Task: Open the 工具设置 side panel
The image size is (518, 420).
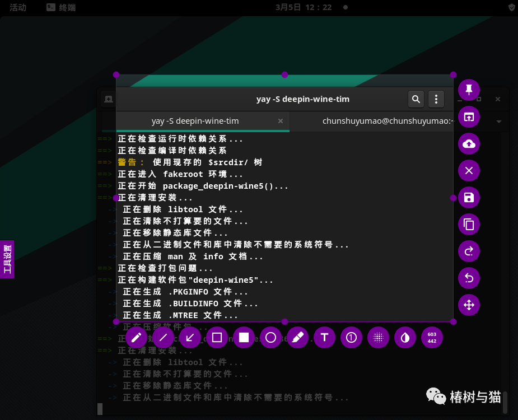Action: [7, 259]
